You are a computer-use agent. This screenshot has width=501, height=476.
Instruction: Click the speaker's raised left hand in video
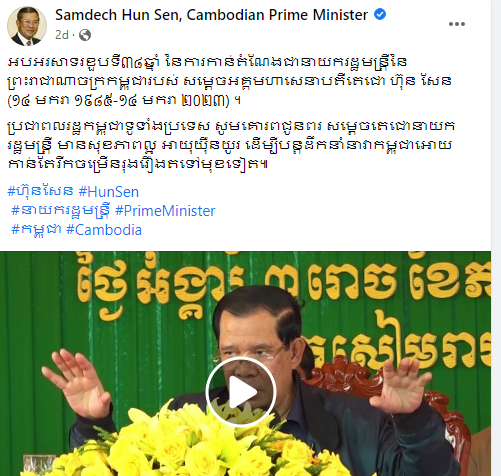(398, 385)
